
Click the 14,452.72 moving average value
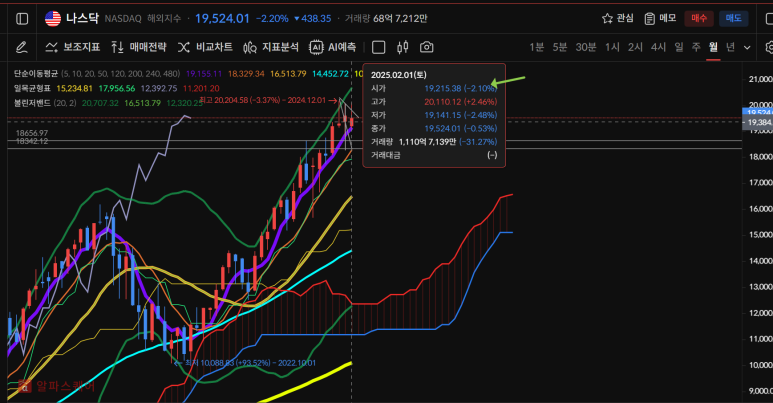330,73
